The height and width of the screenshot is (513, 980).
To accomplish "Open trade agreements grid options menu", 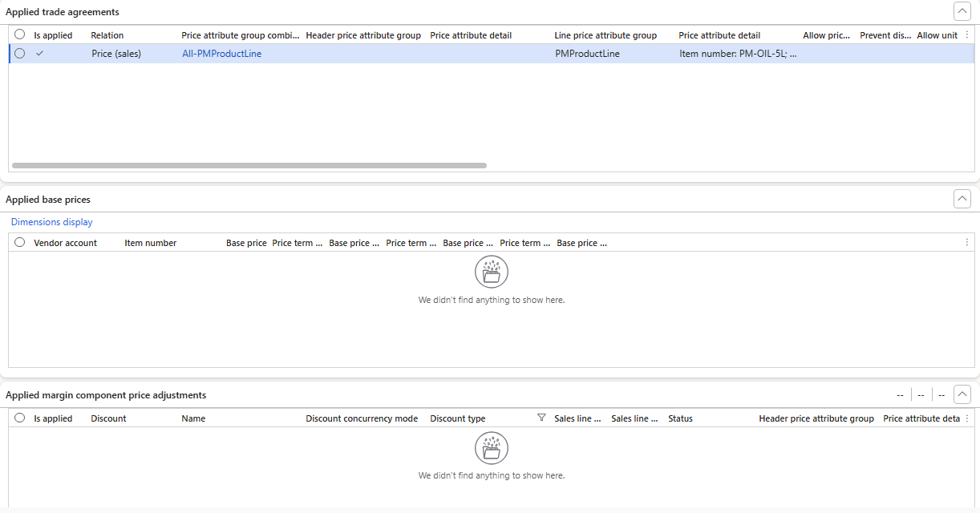I will tap(966, 35).
